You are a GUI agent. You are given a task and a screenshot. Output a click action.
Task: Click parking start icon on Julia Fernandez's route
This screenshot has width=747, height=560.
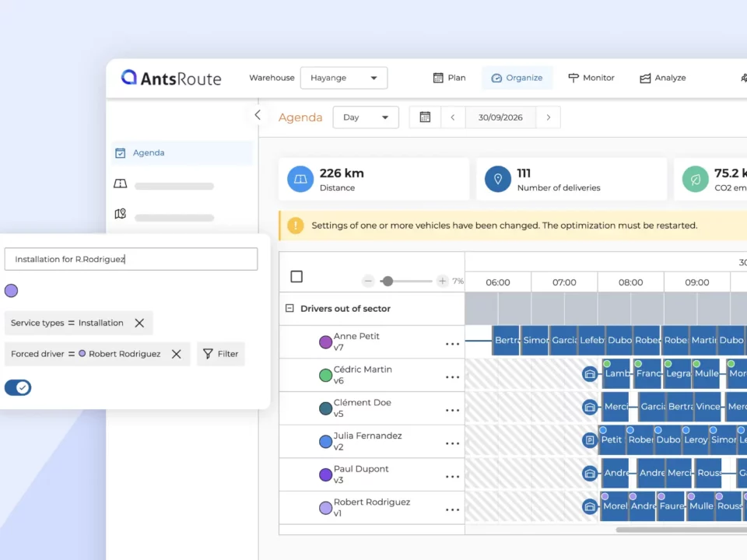[x=590, y=440]
